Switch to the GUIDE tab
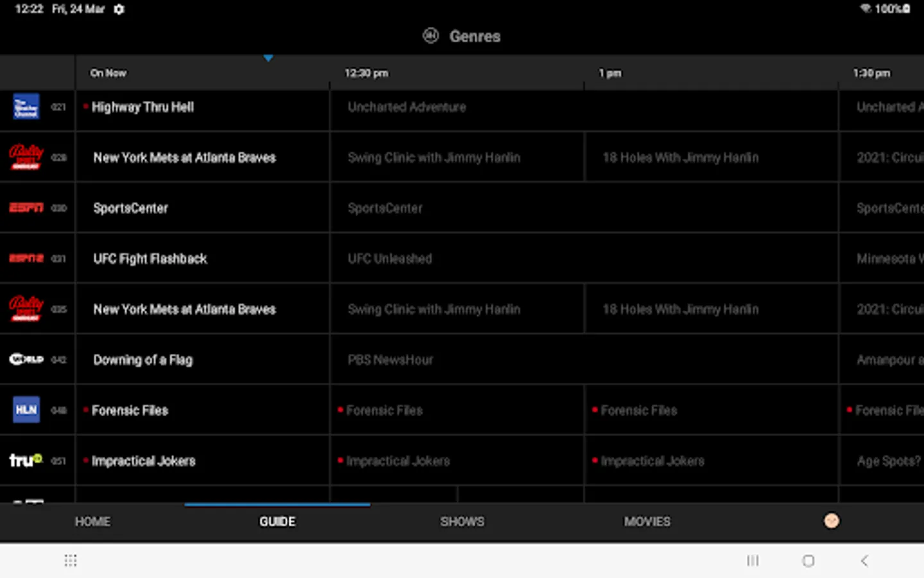 click(x=277, y=521)
